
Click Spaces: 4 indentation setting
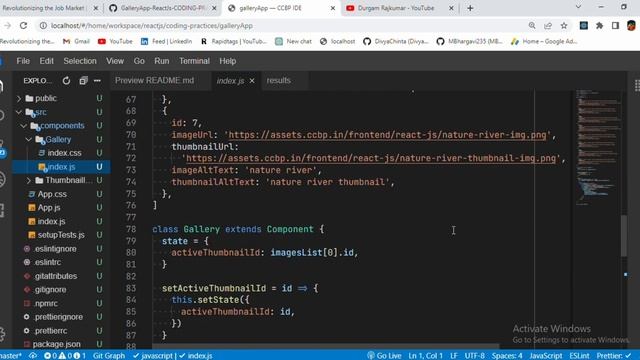click(507, 356)
